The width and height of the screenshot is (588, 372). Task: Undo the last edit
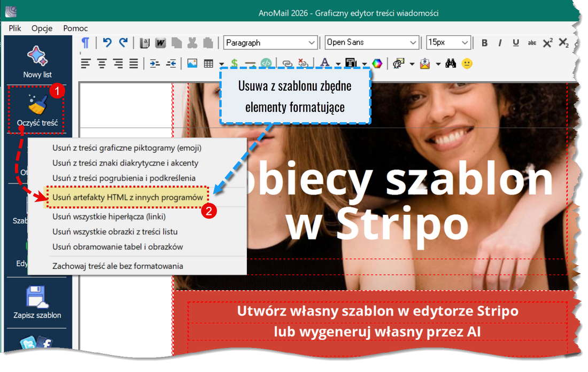(x=107, y=42)
